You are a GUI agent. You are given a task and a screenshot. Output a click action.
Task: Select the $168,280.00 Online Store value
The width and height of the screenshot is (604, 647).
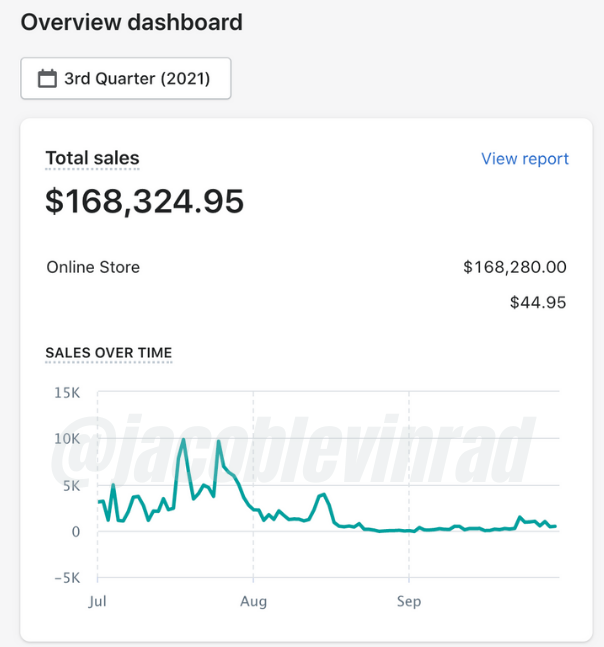(x=514, y=267)
